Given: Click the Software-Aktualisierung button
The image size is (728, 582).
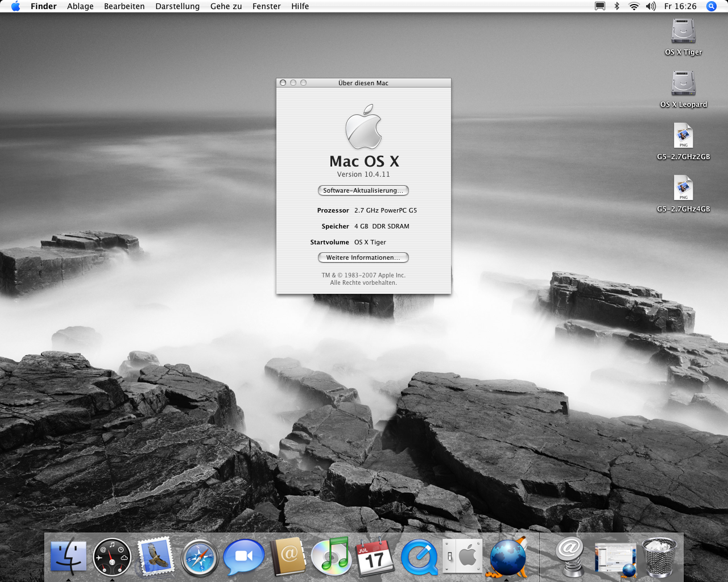Looking at the screenshot, I should pos(363,190).
